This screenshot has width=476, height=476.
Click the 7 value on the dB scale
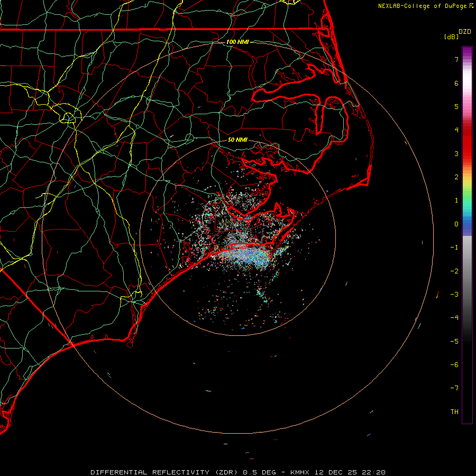click(456, 60)
